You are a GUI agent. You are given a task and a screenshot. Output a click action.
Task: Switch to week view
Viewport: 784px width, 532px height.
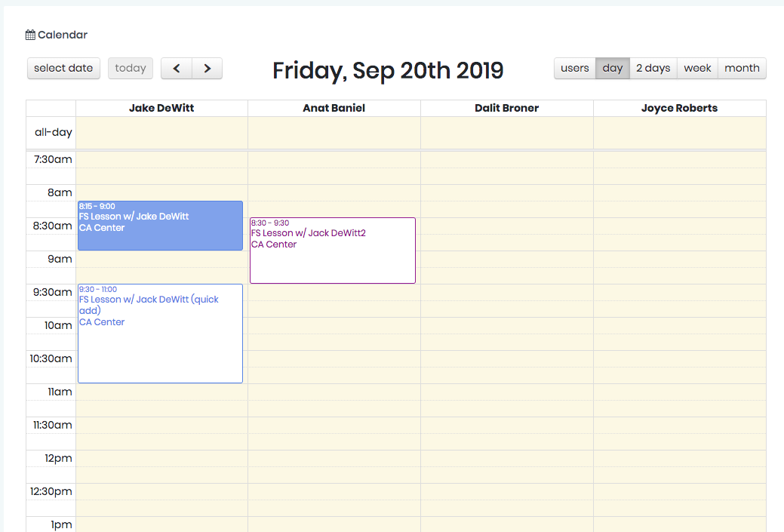tap(697, 68)
